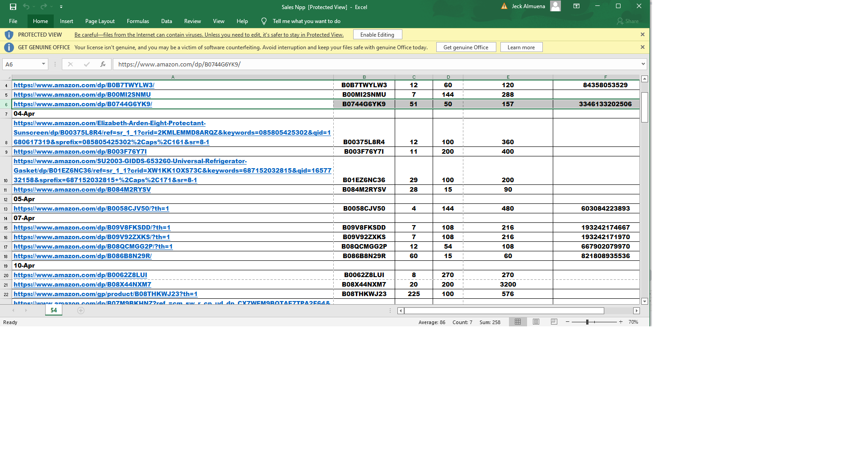
Task: Switch to Page Layout view icon
Action: 536,322
